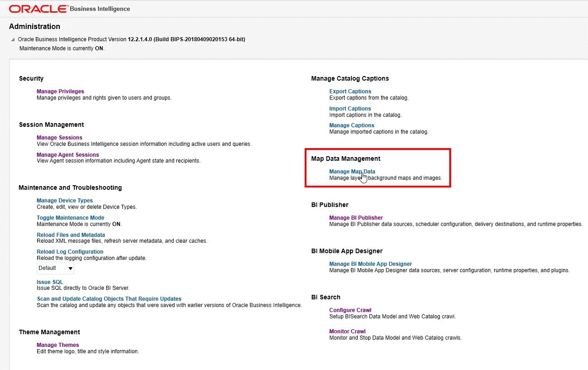Image resolution: width=588 pixels, height=370 pixels.
Task: Open Manage BI Publisher link
Action: pyautogui.click(x=356, y=218)
